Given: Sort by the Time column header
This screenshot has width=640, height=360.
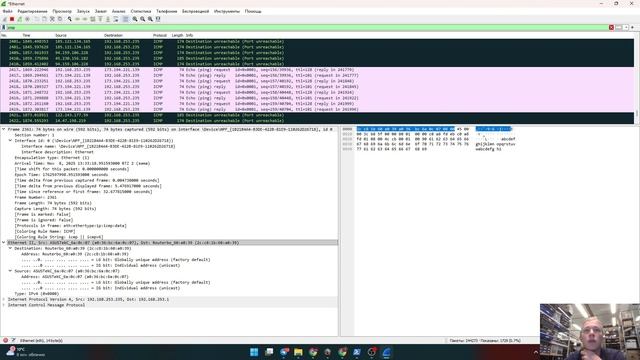Looking at the screenshot, I should (x=27, y=36).
